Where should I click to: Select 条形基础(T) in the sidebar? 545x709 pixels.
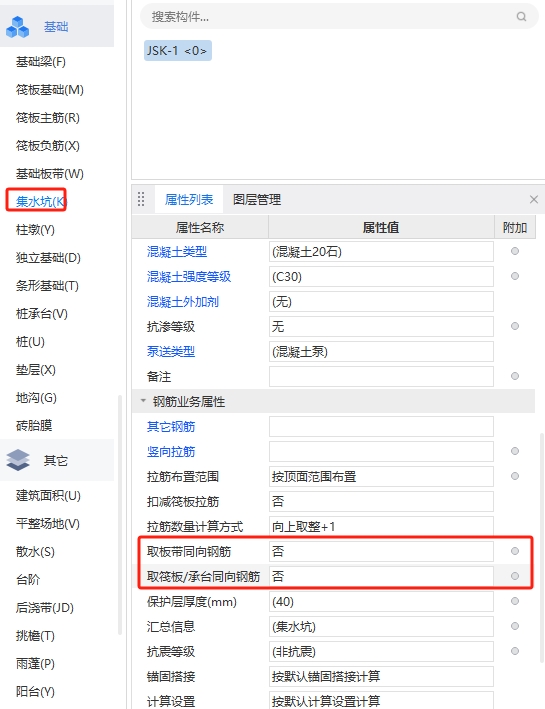coord(47,286)
